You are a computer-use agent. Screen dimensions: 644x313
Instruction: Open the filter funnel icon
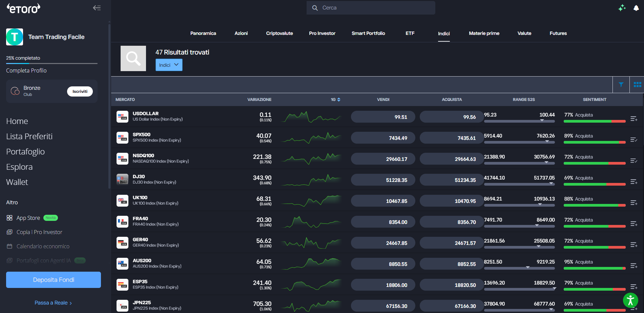(x=621, y=85)
